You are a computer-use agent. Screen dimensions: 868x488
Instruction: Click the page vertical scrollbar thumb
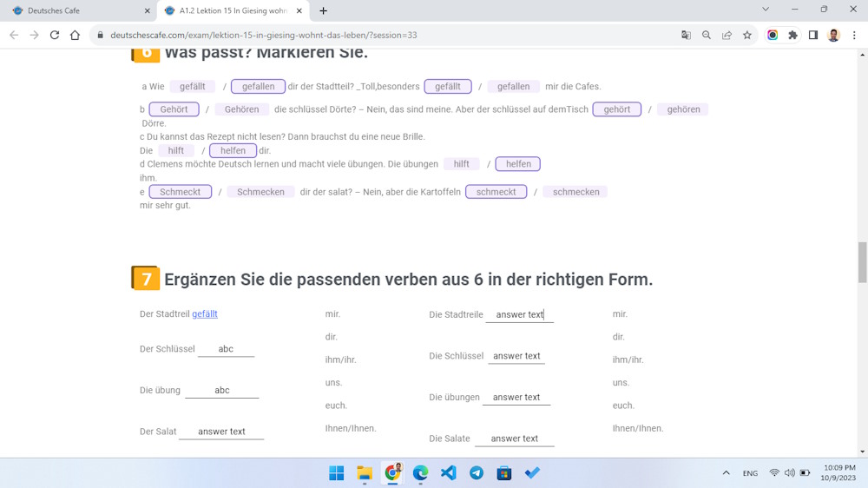pyautogui.click(x=862, y=262)
